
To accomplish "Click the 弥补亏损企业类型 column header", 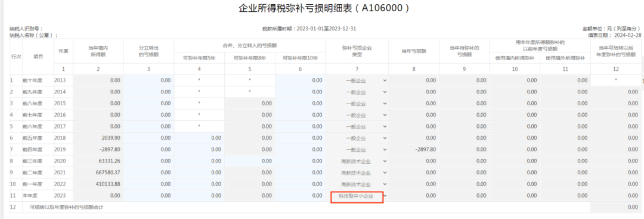I will [357, 51].
